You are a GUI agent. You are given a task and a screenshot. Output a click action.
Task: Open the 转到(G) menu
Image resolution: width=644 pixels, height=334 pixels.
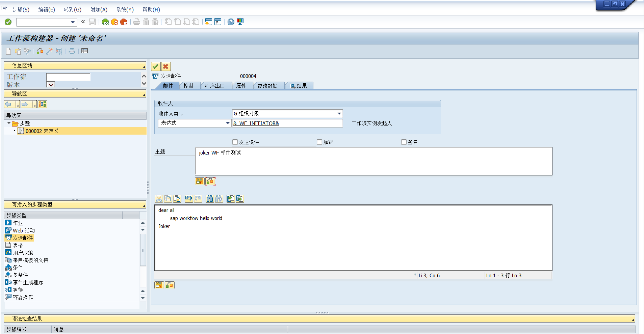[x=73, y=9]
